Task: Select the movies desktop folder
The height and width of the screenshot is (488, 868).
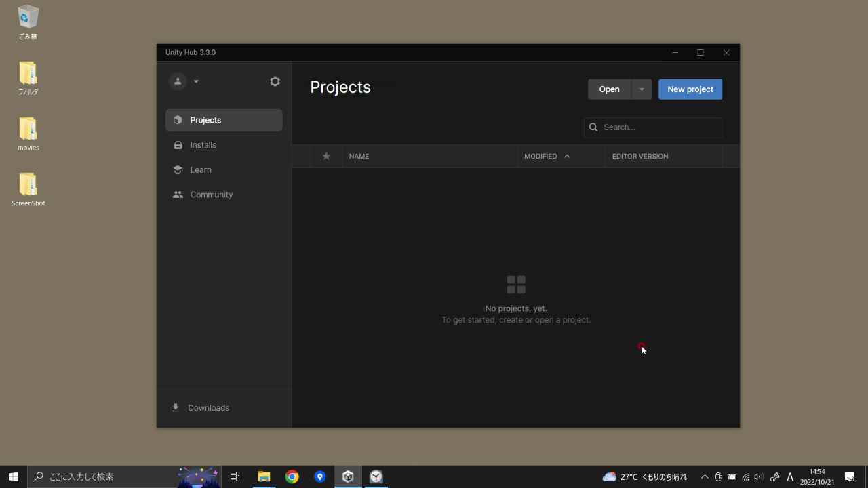Action: (28, 134)
